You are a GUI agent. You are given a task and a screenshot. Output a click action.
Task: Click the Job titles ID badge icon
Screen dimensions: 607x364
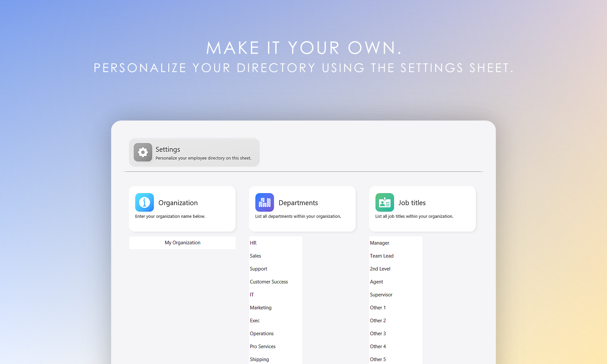pyautogui.click(x=385, y=202)
